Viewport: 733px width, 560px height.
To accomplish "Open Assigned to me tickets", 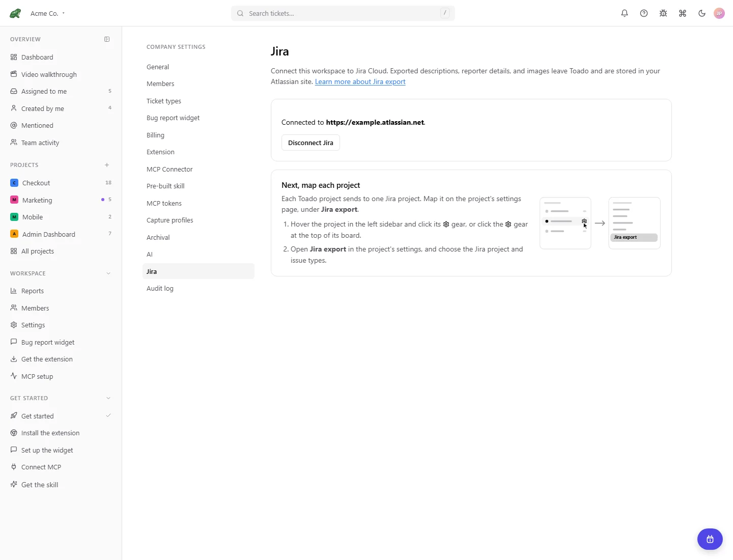I will [x=61, y=91].
